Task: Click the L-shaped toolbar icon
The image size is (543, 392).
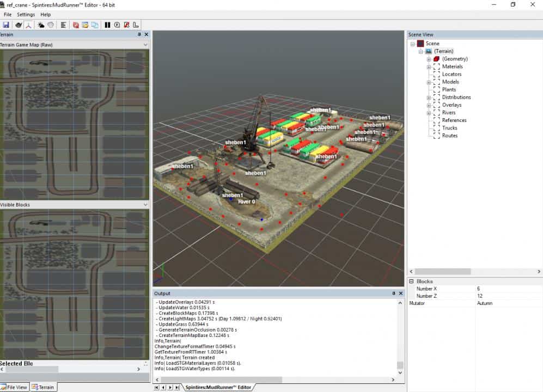Action: click(x=136, y=25)
